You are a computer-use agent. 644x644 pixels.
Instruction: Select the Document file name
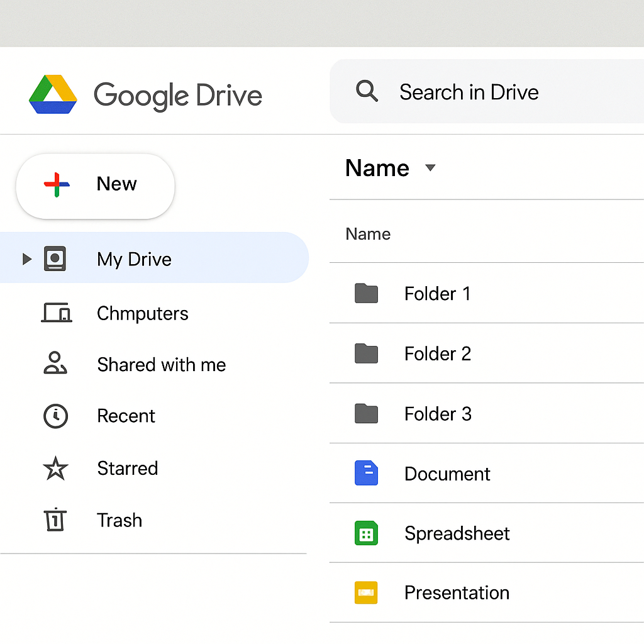447,474
